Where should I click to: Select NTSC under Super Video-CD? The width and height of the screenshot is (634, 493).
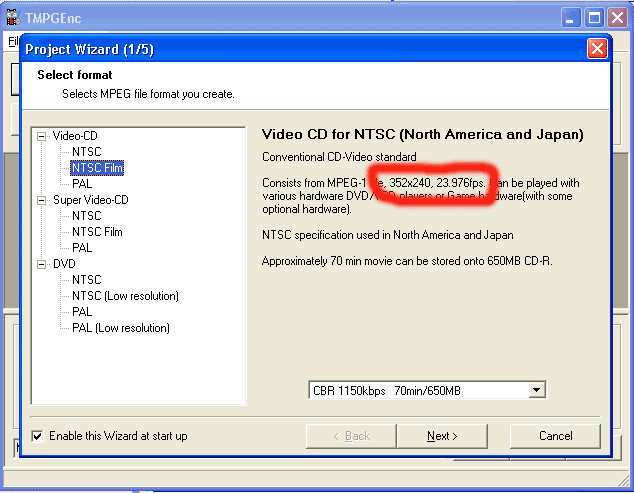pyautogui.click(x=86, y=216)
